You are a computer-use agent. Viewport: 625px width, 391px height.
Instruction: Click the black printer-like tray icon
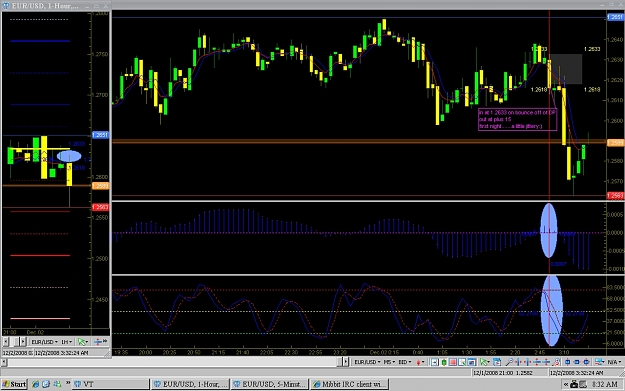(x=574, y=385)
